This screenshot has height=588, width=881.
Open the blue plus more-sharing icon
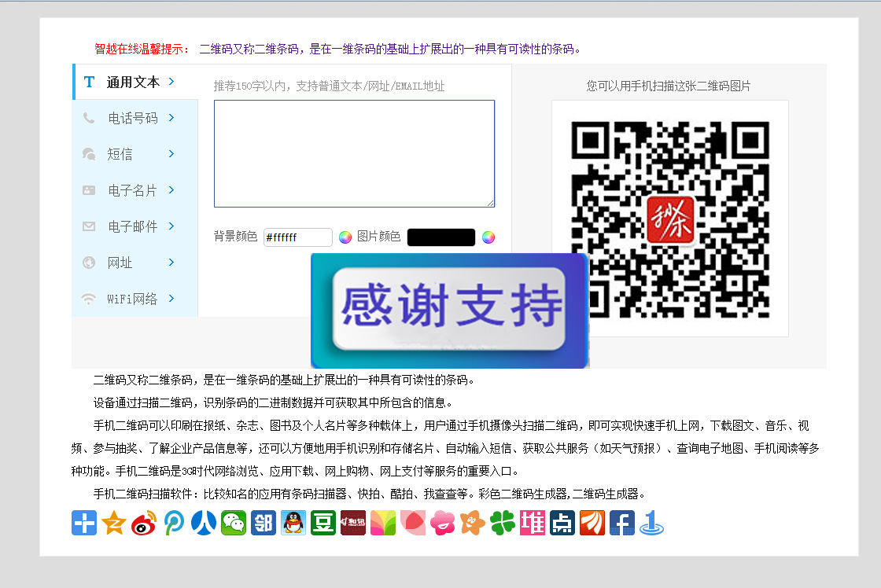pos(84,523)
